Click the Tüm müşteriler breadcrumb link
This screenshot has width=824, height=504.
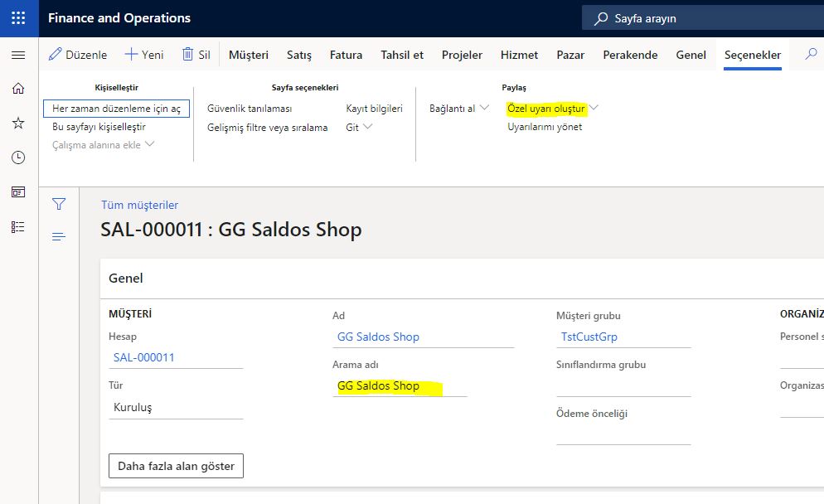pos(139,205)
